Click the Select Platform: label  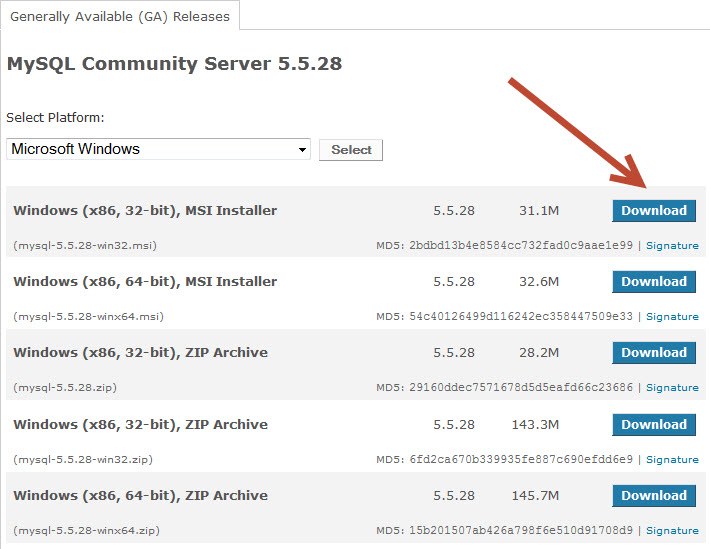pyautogui.click(x=55, y=117)
